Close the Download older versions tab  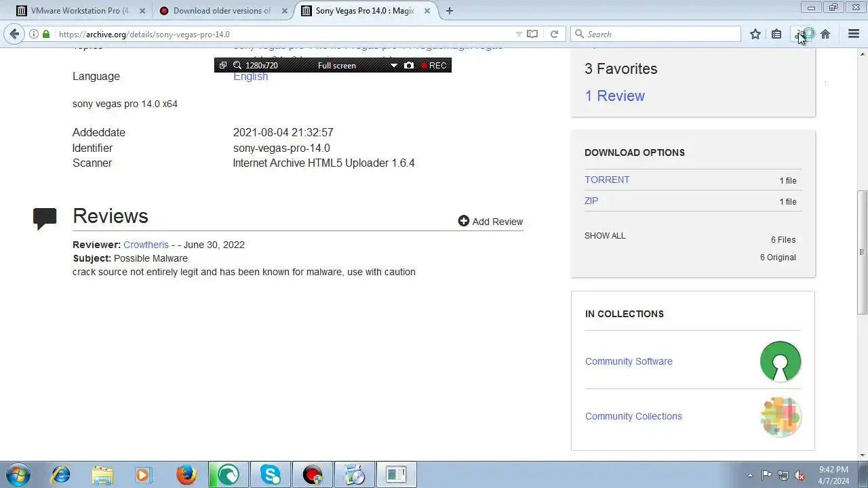[x=285, y=11]
